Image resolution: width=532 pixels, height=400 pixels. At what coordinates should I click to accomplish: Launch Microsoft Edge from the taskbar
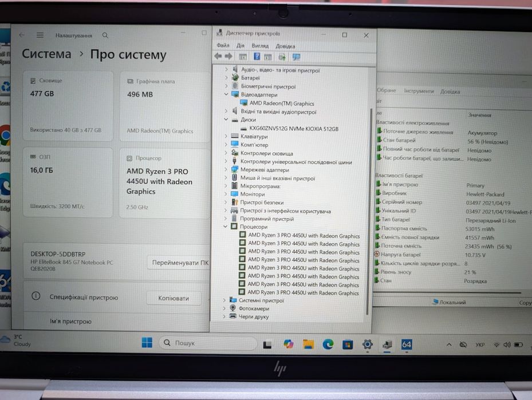(328, 344)
